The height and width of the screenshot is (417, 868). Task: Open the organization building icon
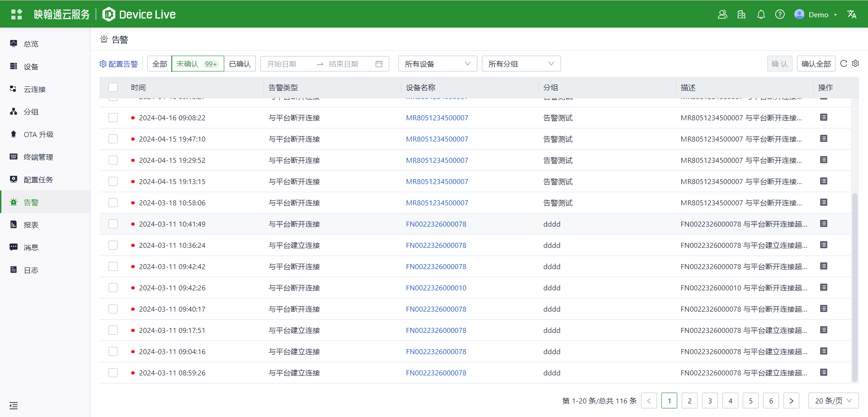pos(741,14)
